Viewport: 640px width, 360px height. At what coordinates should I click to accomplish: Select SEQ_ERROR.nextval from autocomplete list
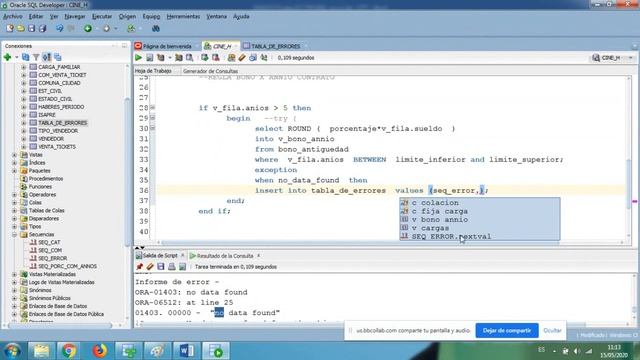click(451, 236)
